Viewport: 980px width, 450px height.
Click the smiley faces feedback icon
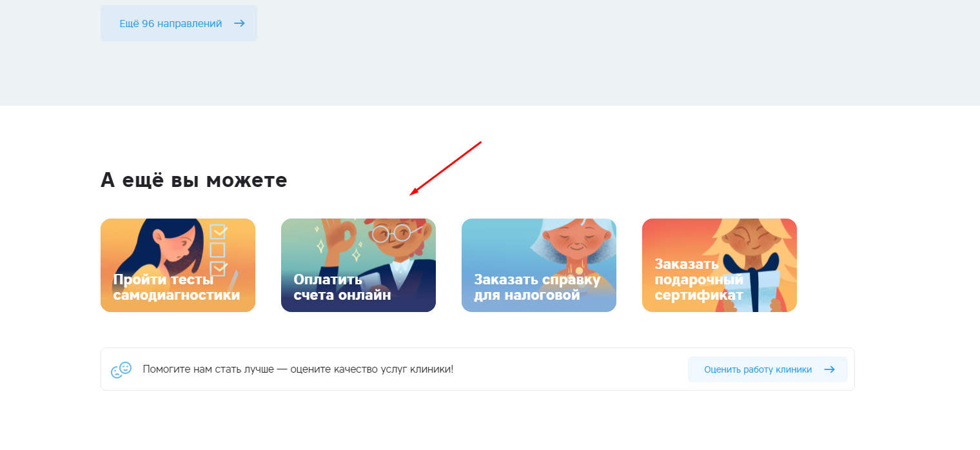coord(121,369)
